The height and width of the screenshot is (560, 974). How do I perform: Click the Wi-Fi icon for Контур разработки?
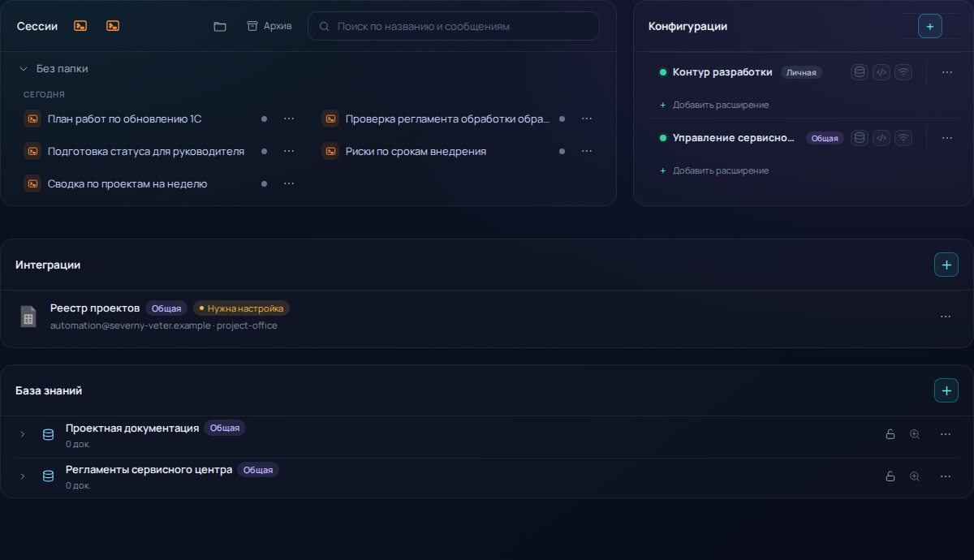click(903, 72)
